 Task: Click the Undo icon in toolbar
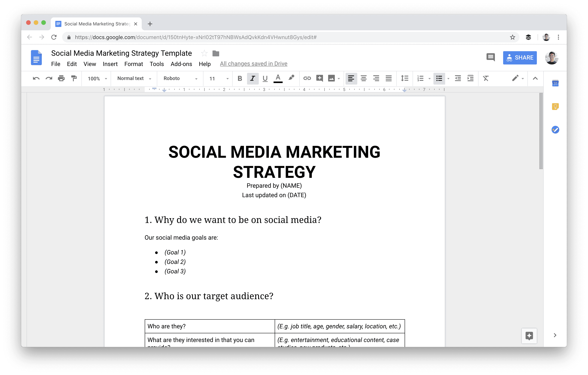click(36, 78)
